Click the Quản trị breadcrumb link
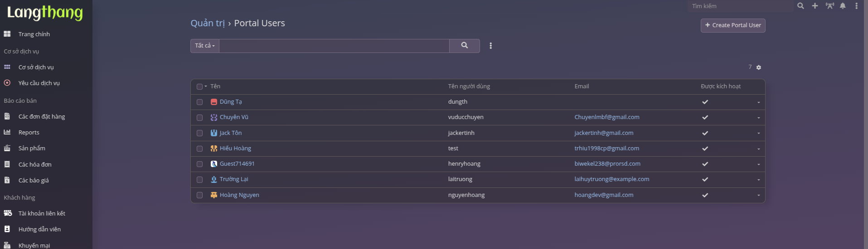Screen dimensions: 868x249 point(207,23)
